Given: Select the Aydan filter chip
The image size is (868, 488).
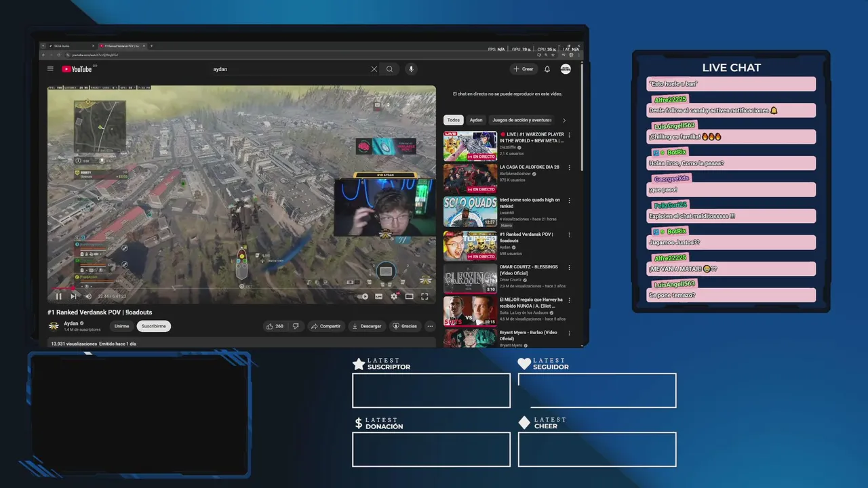Looking at the screenshot, I should click(477, 120).
